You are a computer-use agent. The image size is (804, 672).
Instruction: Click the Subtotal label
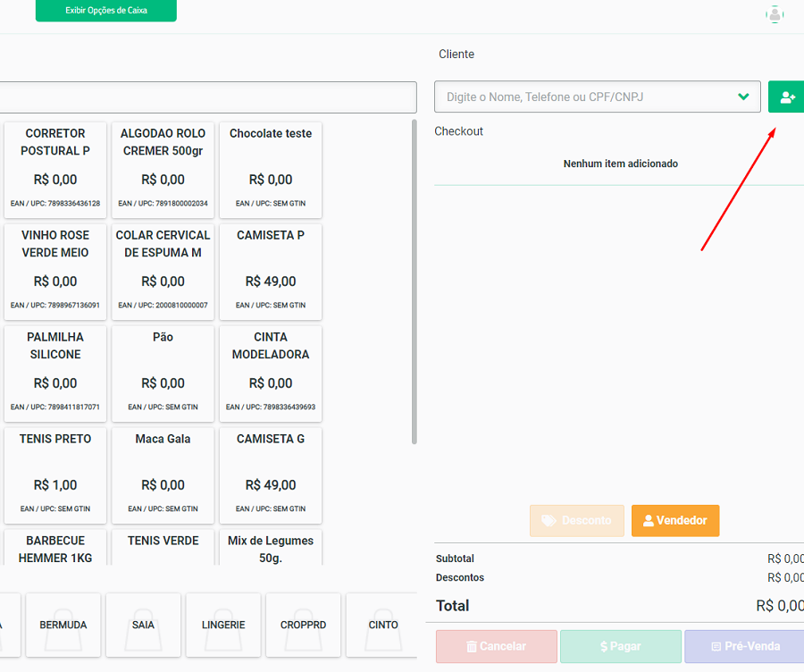[x=455, y=559]
